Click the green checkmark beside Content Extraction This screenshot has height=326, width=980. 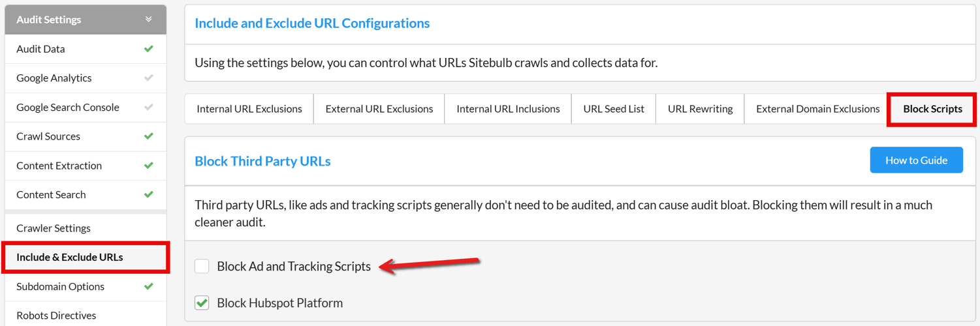pyautogui.click(x=149, y=166)
